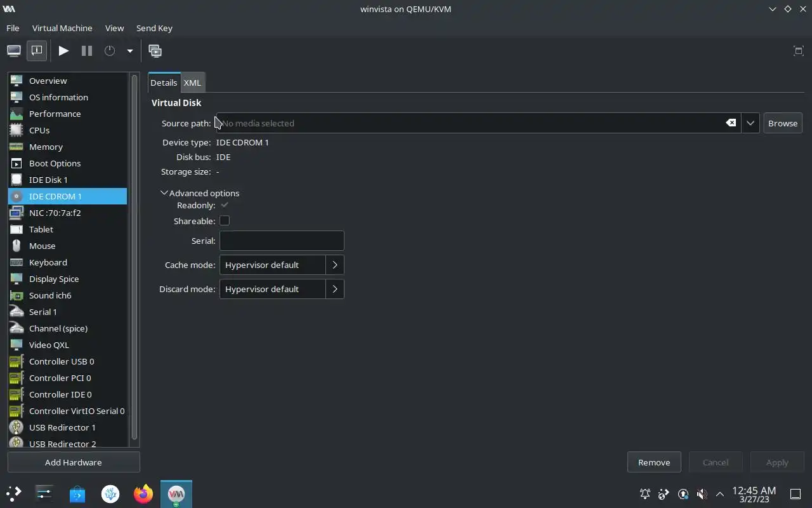Screen dimensions: 812x508
Task: Clear the Source path field
Action: click(x=731, y=123)
